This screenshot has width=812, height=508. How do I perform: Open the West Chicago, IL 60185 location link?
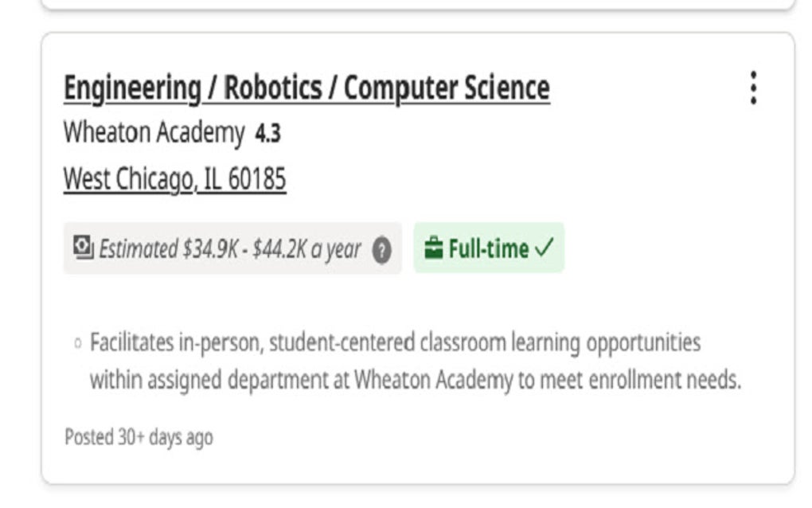click(x=174, y=179)
